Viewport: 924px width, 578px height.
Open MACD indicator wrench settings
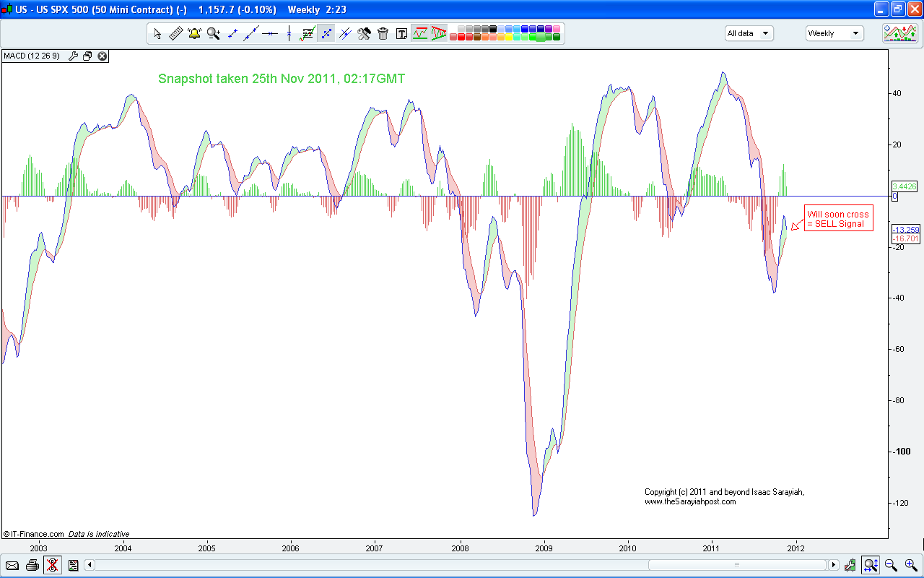click(x=73, y=56)
